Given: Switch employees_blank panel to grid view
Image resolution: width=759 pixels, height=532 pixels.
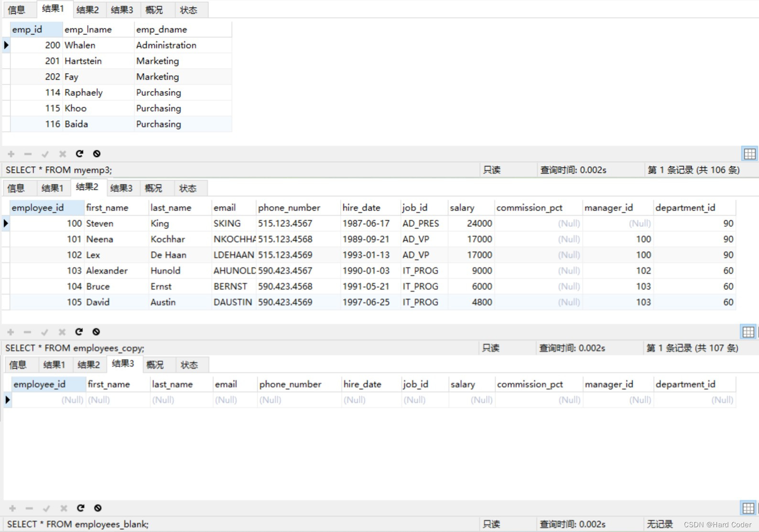Looking at the screenshot, I should pos(748,508).
